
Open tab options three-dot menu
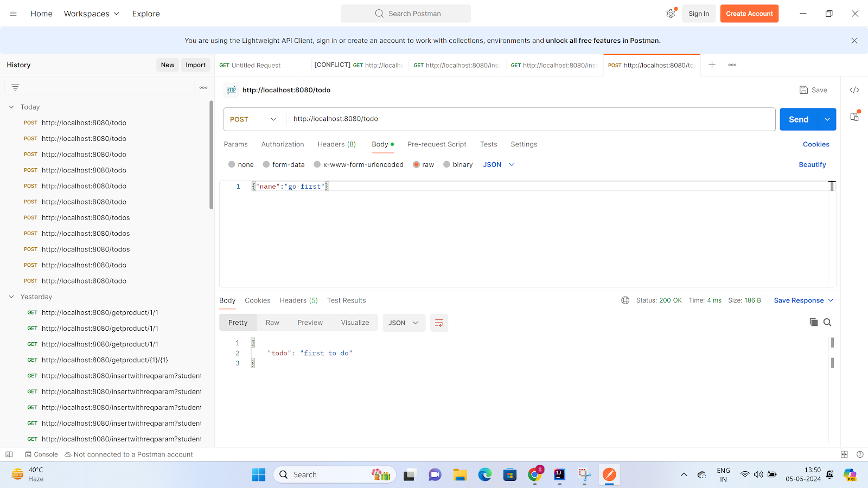pyautogui.click(x=732, y=65)
